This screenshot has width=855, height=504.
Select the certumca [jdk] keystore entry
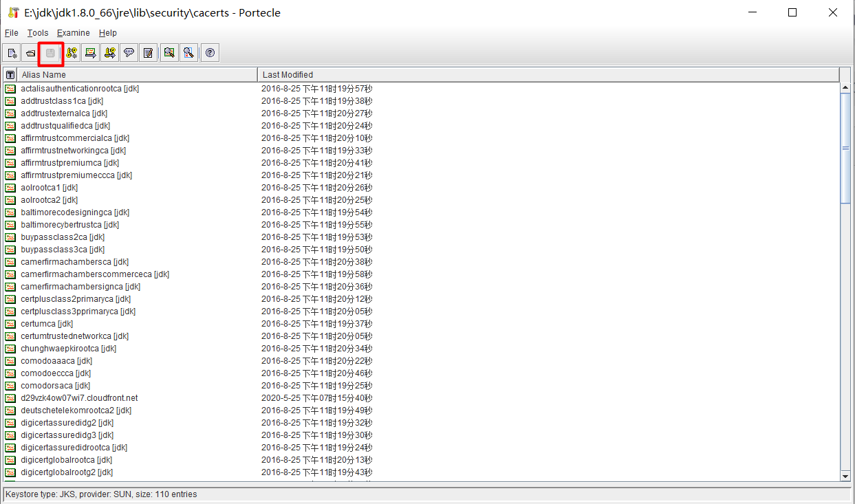48,323
